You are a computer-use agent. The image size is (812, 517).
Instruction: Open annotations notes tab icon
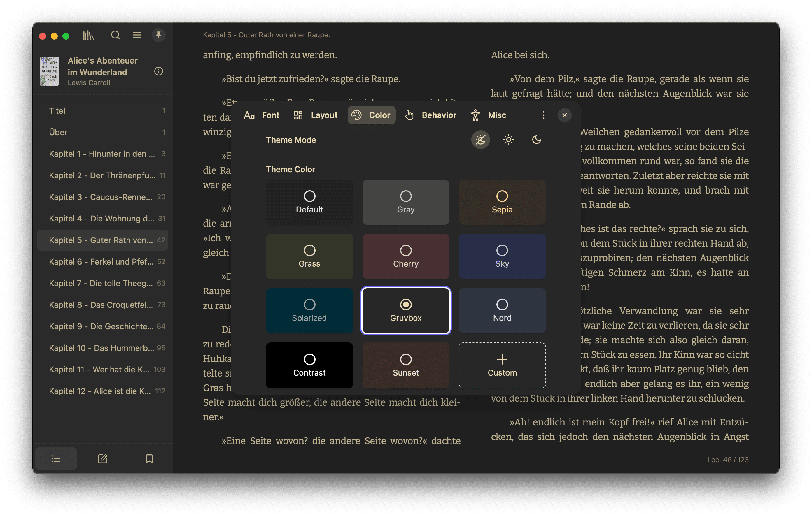[102, 458]
